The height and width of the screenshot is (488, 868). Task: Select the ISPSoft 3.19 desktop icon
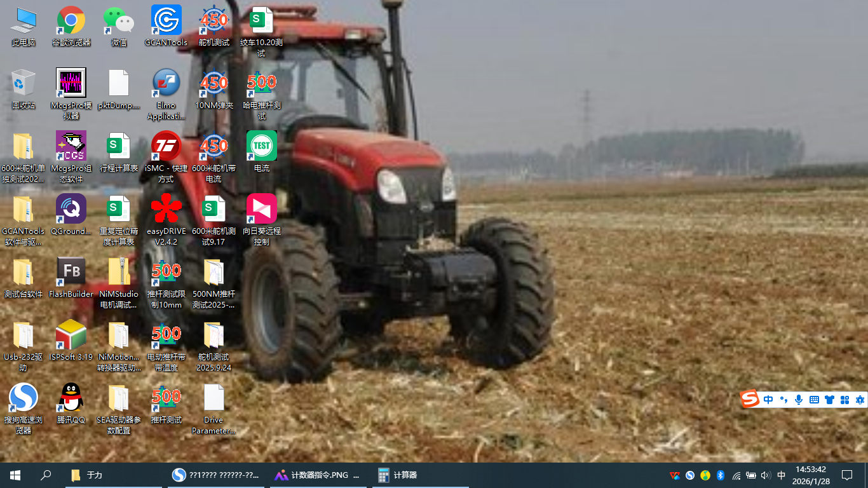point(71,335)
